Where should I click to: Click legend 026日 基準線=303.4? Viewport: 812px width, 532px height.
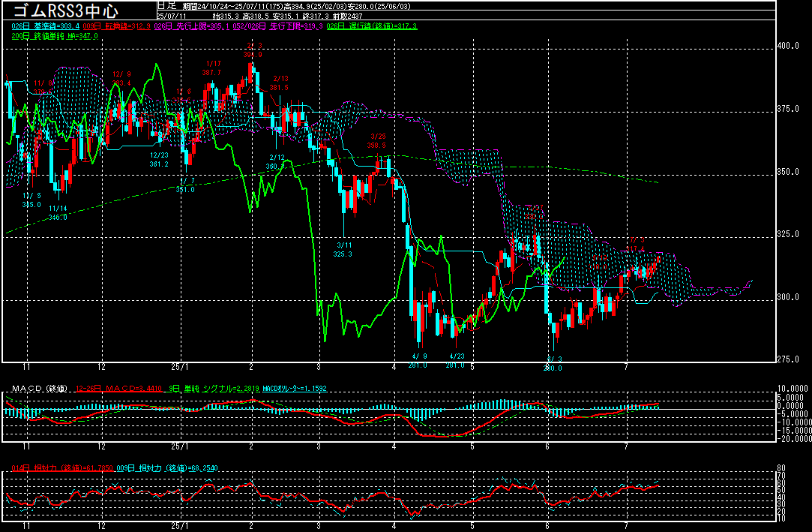click(x=46, y=26)
